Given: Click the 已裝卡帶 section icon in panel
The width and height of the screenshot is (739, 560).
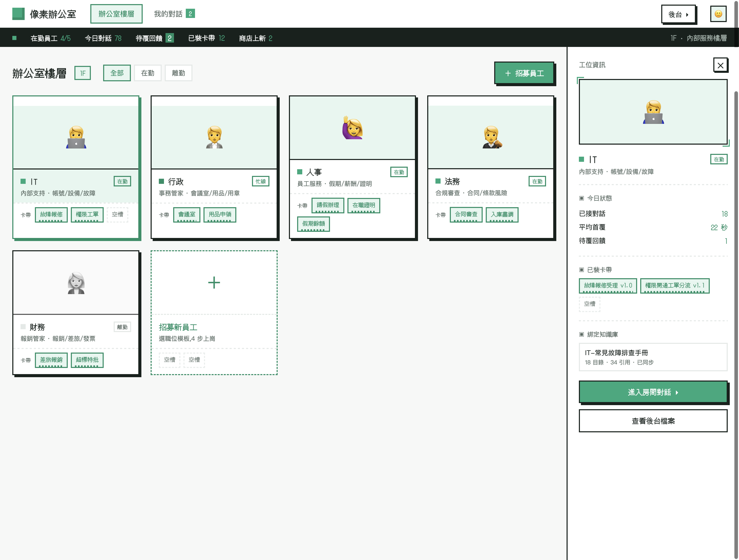Looking at the screenshot, I should (581, 270).
